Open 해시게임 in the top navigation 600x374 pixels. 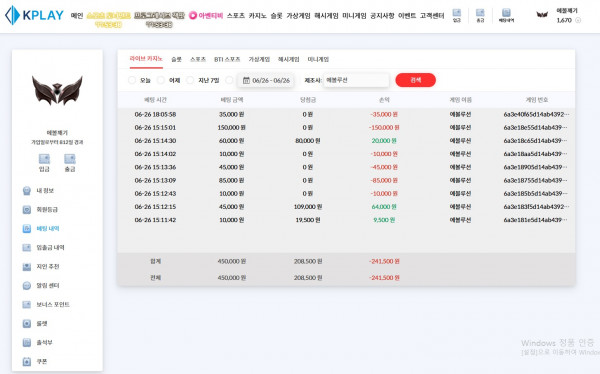(326, 16)
